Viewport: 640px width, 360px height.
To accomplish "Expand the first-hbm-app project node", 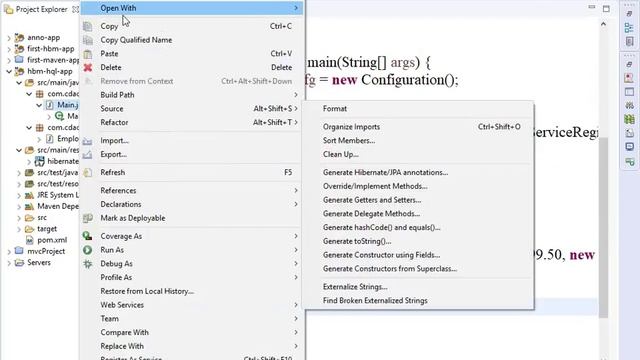I will 9,49.
